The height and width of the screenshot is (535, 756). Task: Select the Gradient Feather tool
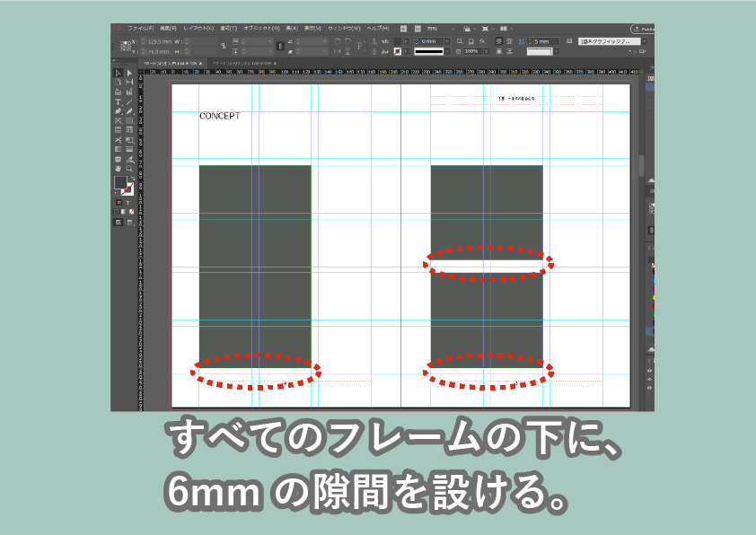click(x=129, y=149)
